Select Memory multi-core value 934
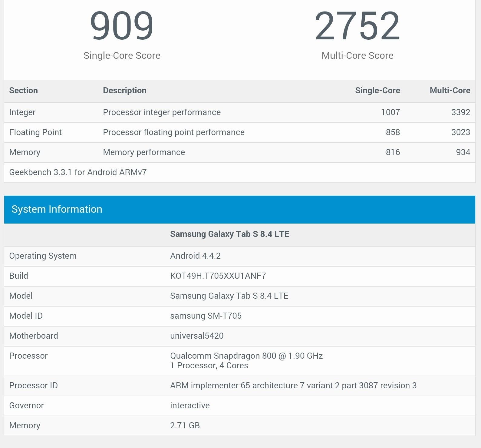 pos(463,152)
